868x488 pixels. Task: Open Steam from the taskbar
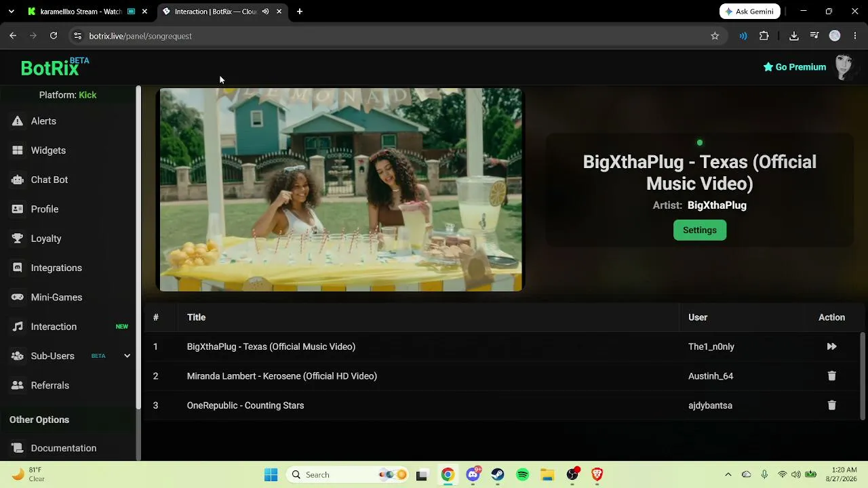(x=498, y=475)
